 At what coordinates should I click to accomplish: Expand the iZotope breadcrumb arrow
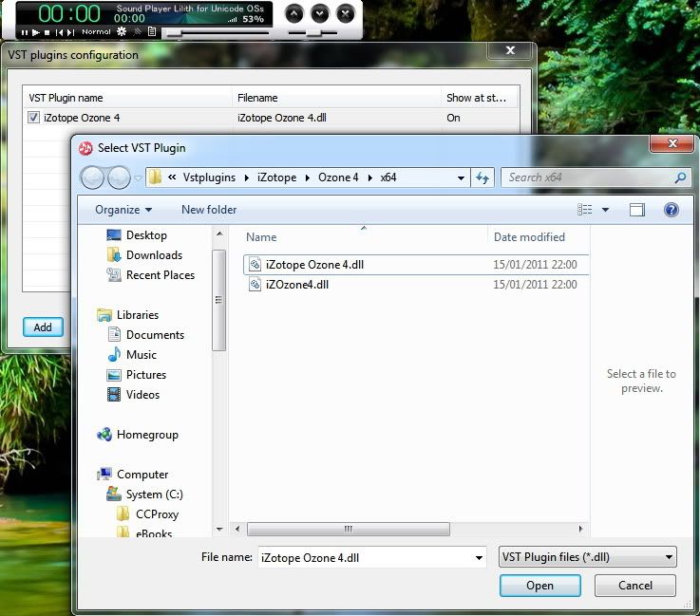point(307,178)
